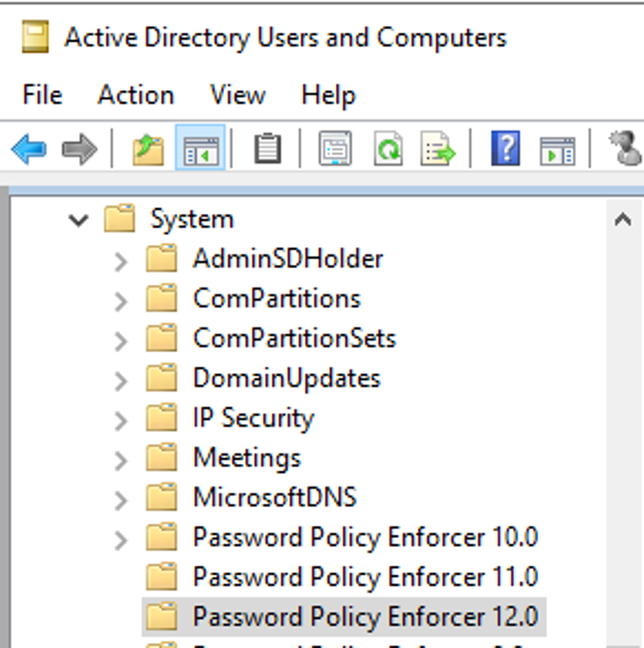644x648 pixels.
Task: Open the File menu
Action: coord(42,95)
